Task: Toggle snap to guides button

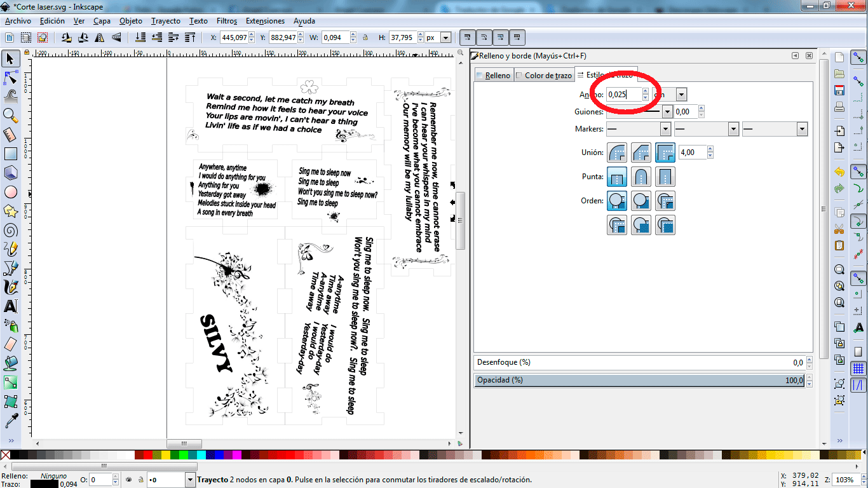Action: (x=858, y=384)
